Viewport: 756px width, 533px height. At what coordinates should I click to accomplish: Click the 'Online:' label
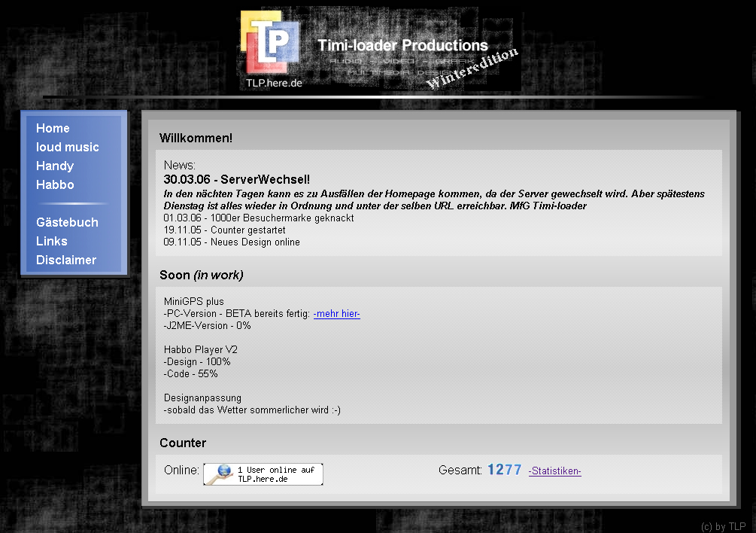point(181,471)
